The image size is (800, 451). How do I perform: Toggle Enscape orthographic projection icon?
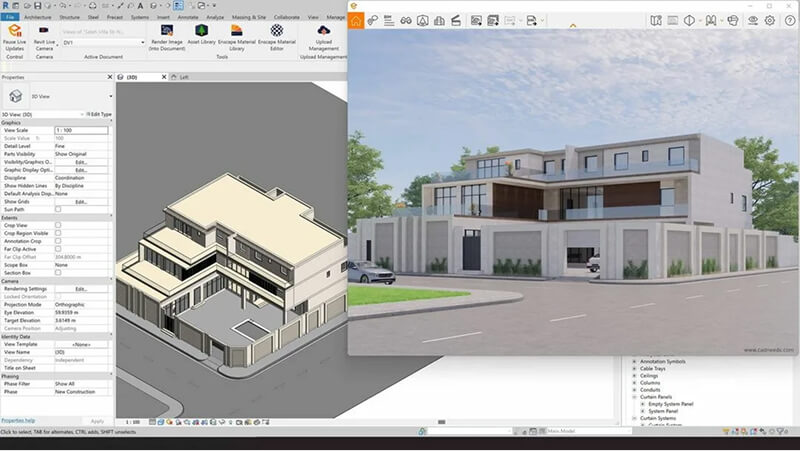click(689, 20)
